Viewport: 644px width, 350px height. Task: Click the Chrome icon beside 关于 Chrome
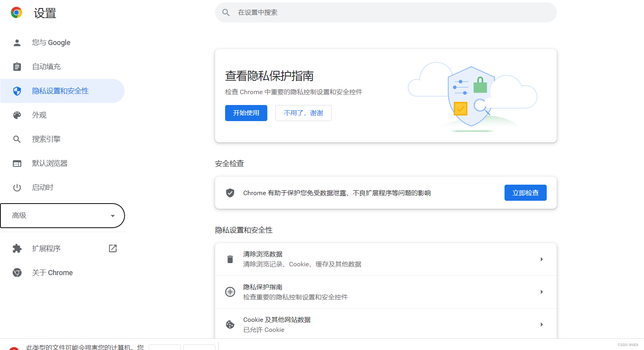coord(17,273)
